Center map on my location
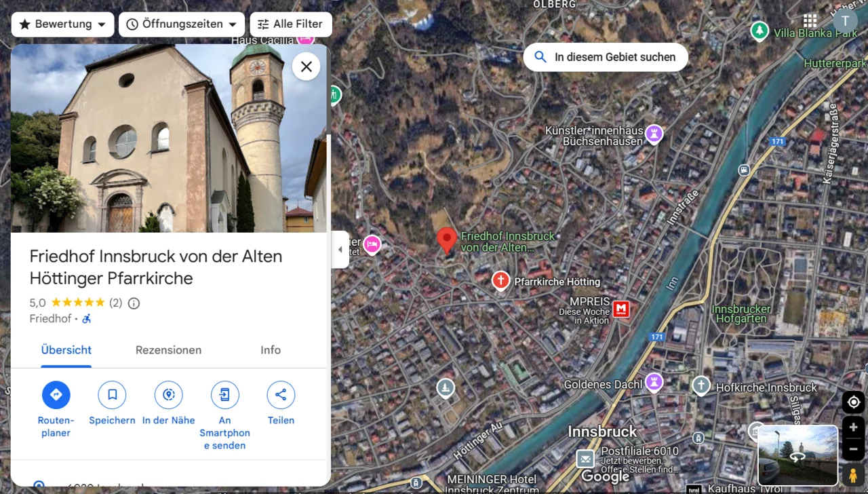 tap(853, 402)
